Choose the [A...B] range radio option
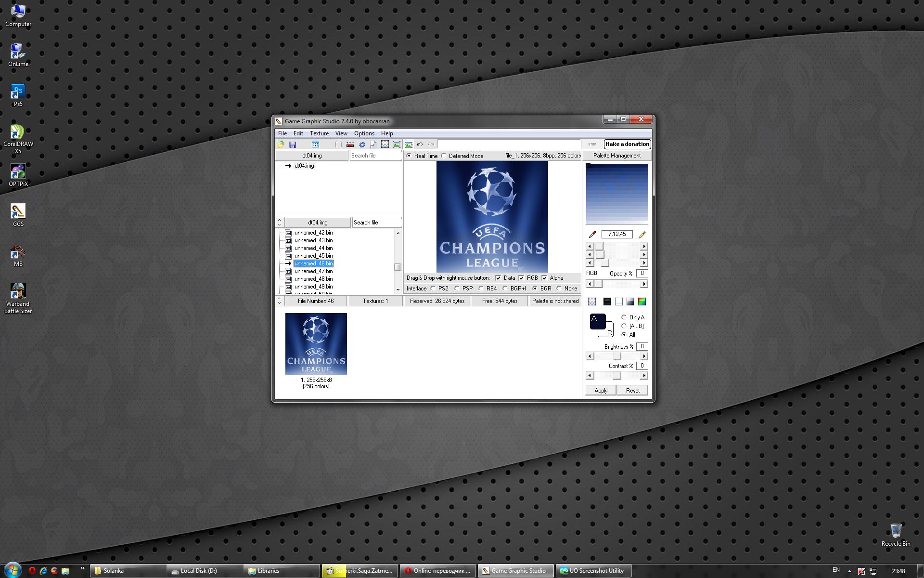This screenshot has height=578, width=924. [x=624, y=326]
